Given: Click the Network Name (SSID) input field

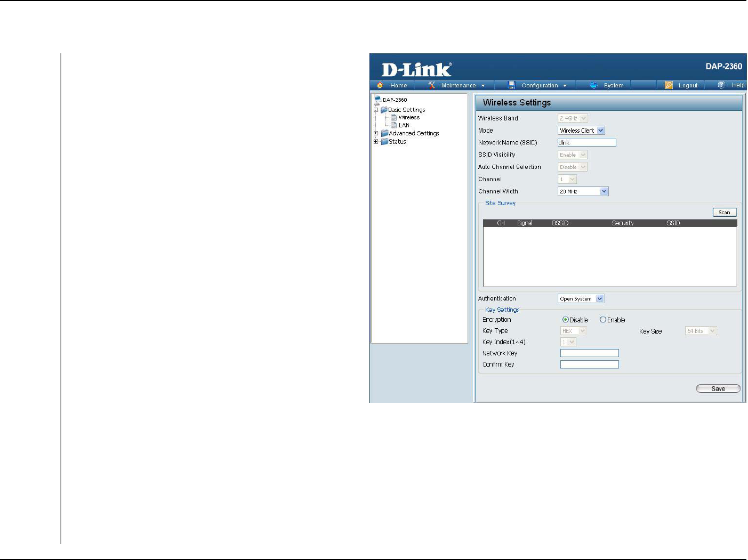Looking at the screenshot, I should 587,143.
